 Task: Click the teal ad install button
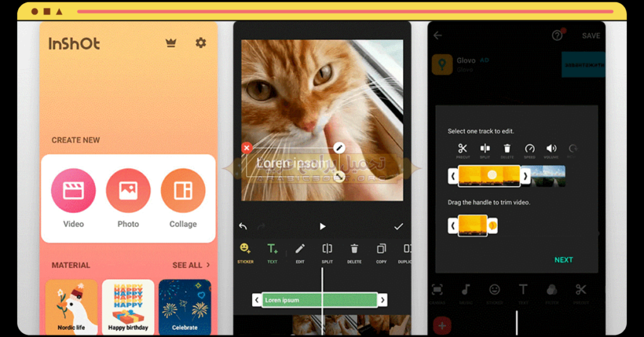tap(583, 65)
